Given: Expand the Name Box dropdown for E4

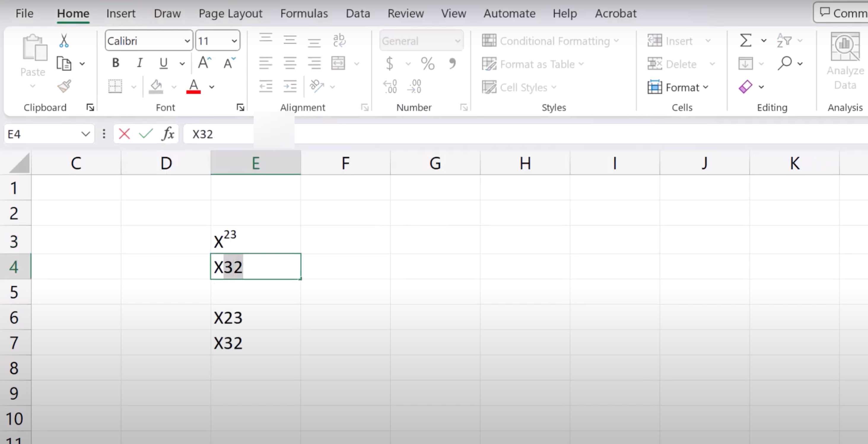Looking at the screenshot, I should 86,134.
